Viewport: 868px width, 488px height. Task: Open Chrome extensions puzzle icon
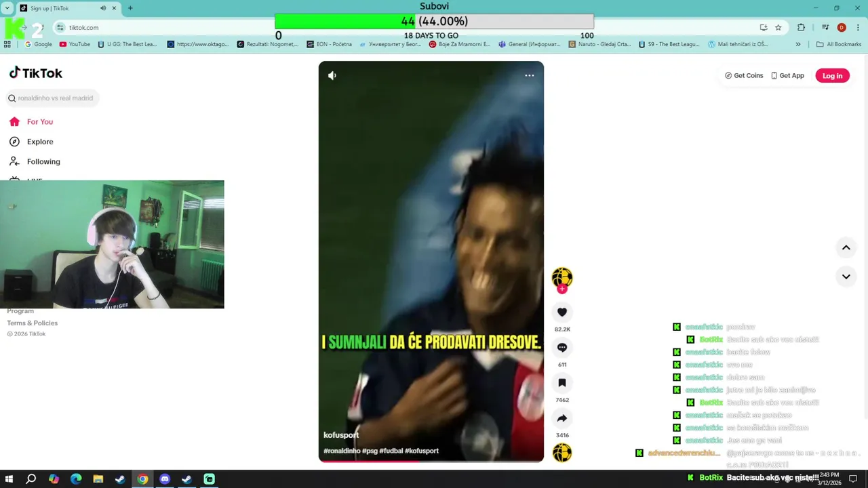point(802,28)
